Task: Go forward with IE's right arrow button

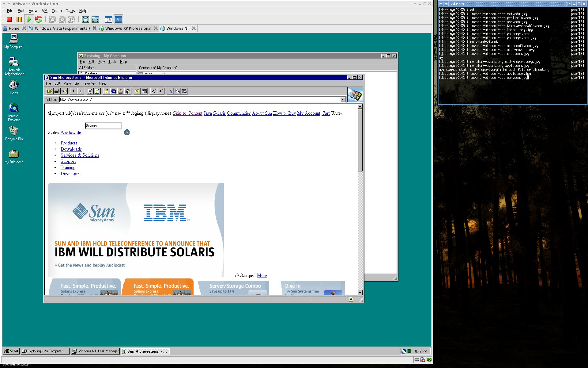Action: click(x=81, y=91)
